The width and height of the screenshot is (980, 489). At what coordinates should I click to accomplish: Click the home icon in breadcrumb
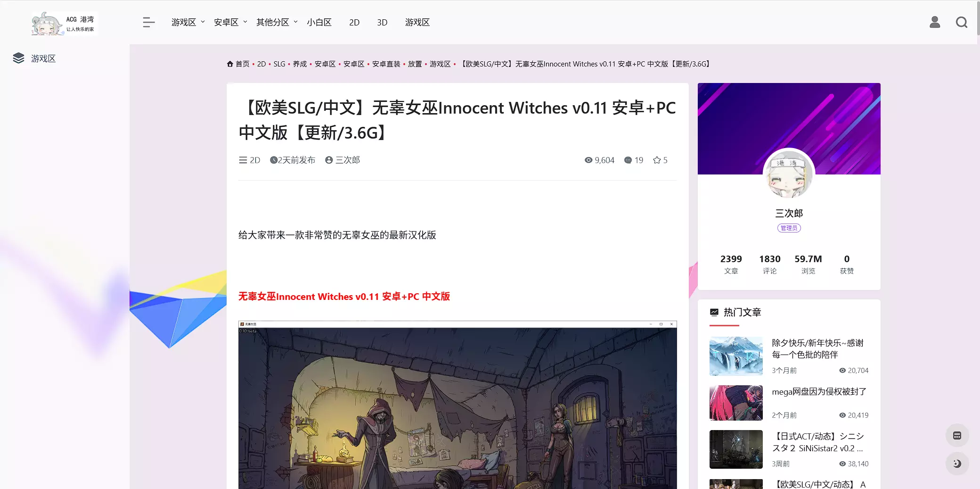[x=230, y=64]
